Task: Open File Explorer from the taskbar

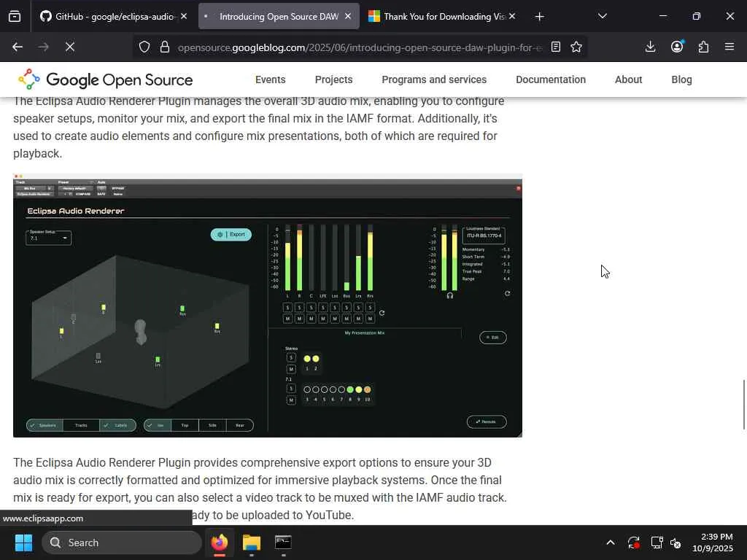Action: pyautogui.click(x=252, y=542)
